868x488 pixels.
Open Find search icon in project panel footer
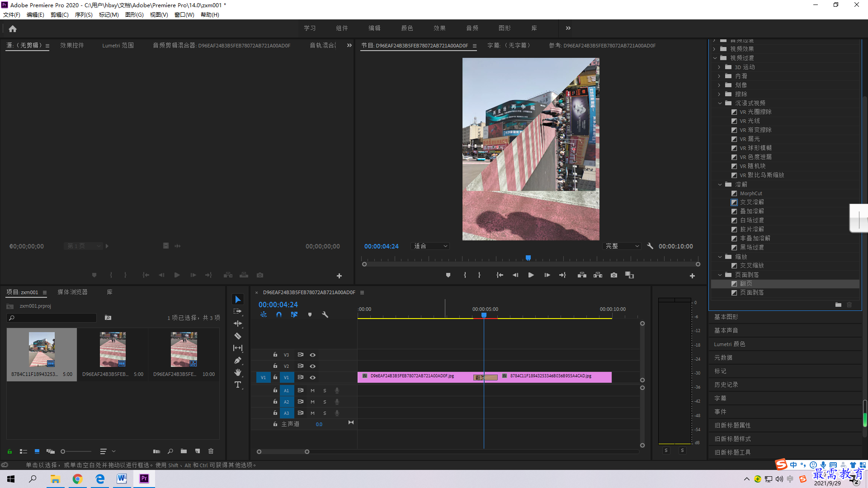coord(170,451)
